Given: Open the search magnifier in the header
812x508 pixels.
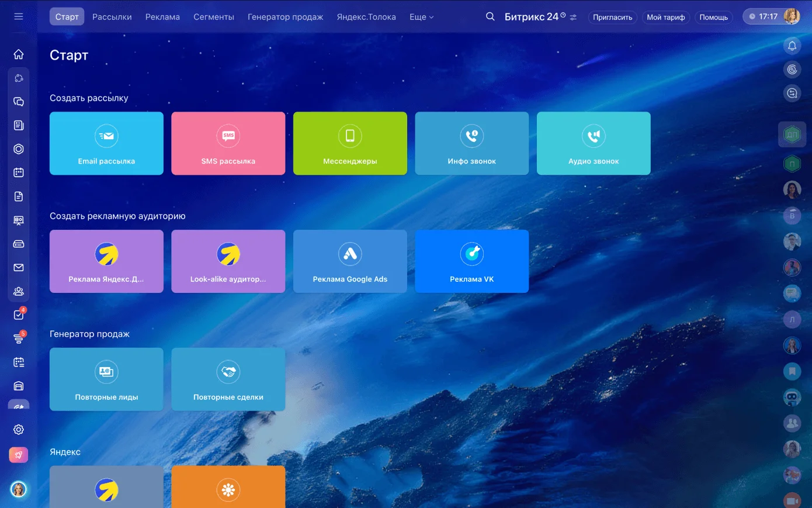Looking at the screenshot, I should (x=490, y=16).
